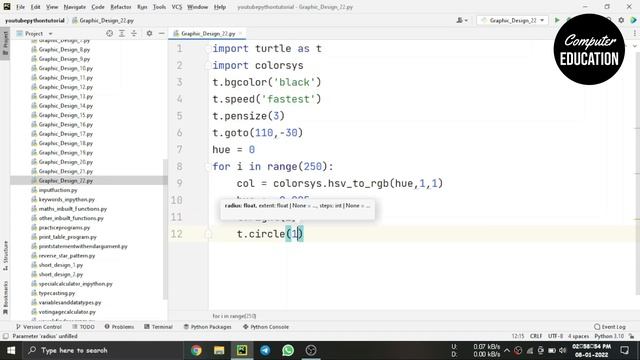Click Windows Start button
640x360 pixels.
(11, 350)
